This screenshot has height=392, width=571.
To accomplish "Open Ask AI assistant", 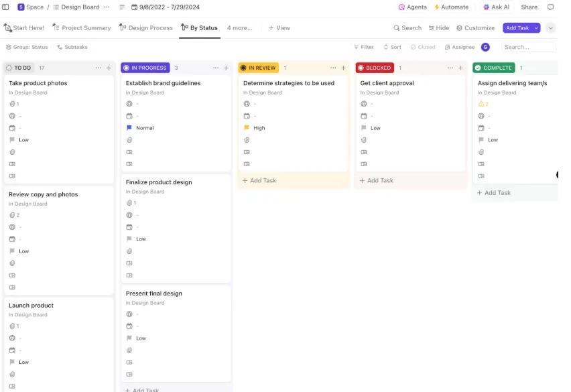I will pyautogui.click(x=496, y=7).
